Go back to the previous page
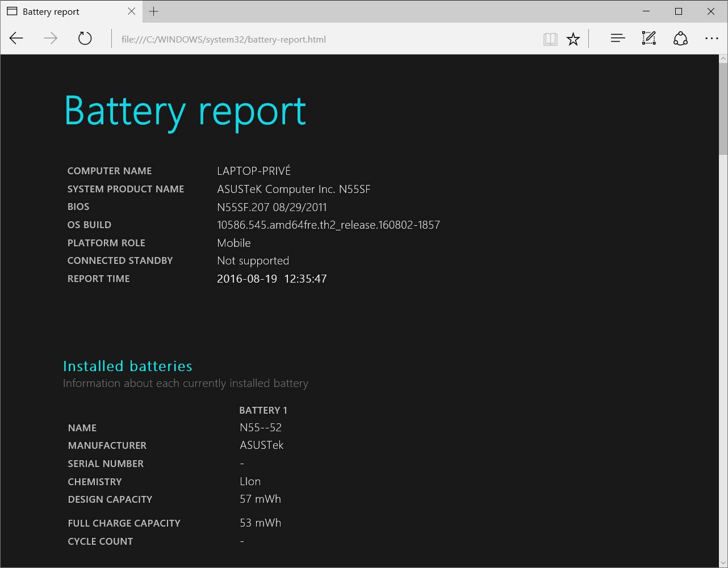 16,39
